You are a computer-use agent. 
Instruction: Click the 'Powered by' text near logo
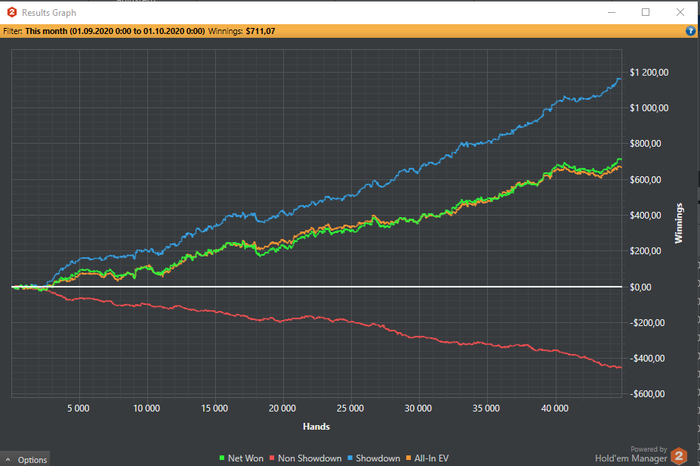tap(649, 449)
